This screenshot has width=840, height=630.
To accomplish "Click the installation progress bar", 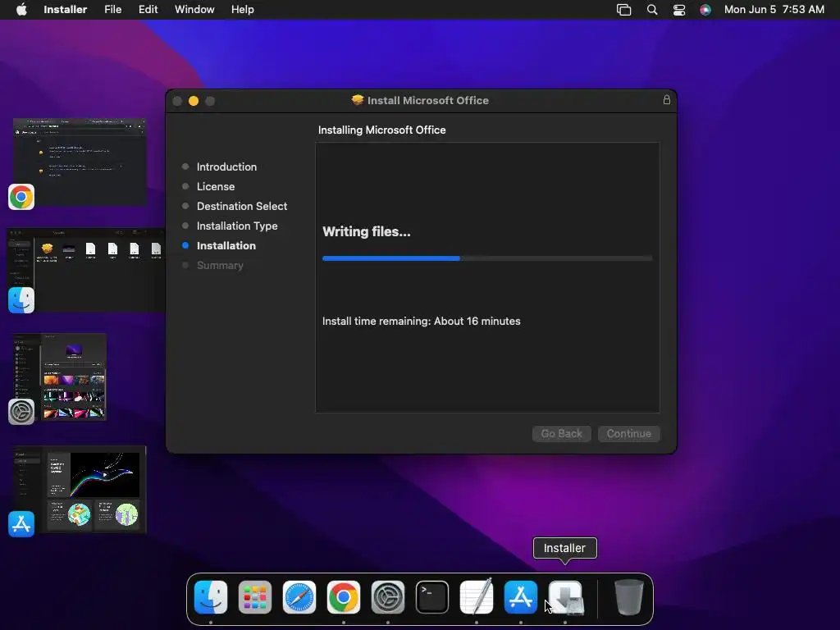I will point(487,258).
